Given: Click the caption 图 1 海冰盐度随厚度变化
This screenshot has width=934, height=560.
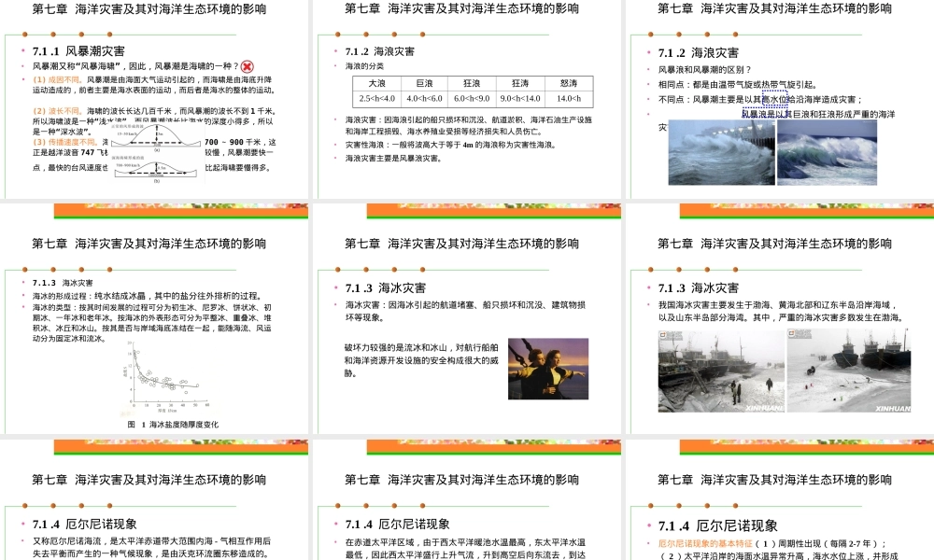Looking at the screenshot, I should [x=173, y=425].
